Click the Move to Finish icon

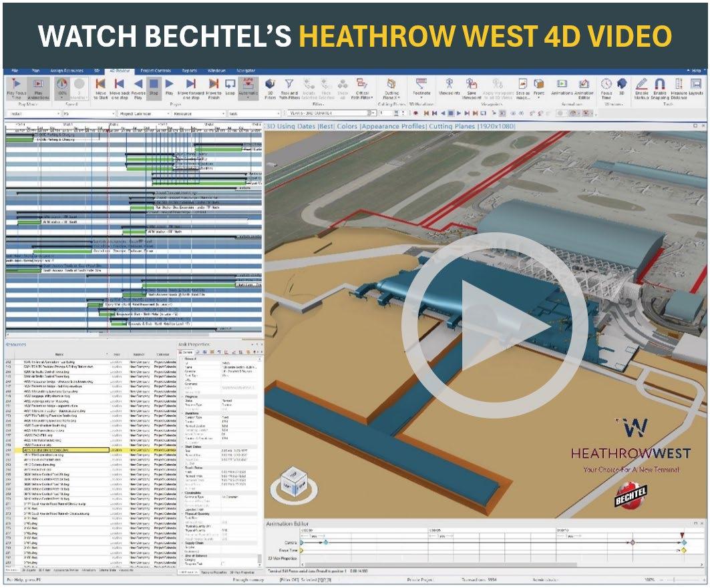pos(214,89)
